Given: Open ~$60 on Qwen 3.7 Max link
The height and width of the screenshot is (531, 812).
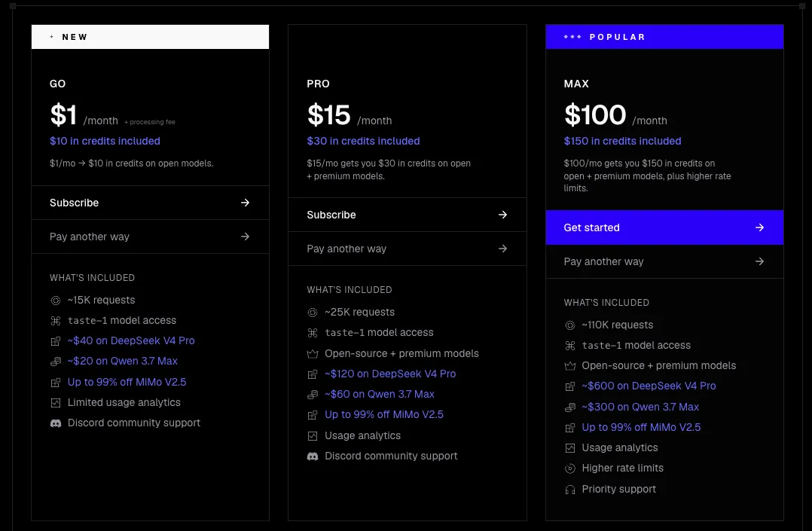Looking at the screenshot, I should coord(380,394).
